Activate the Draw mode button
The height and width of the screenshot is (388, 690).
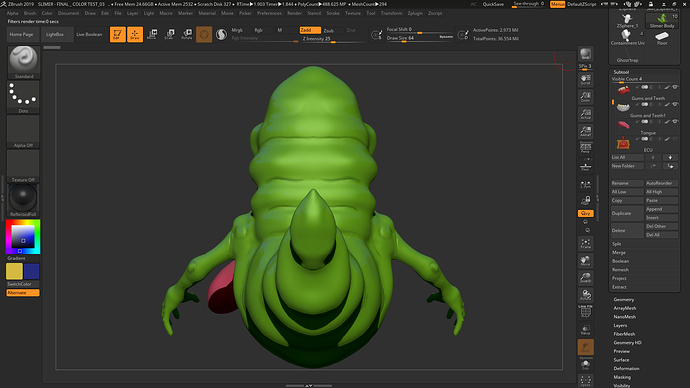(135, 34)
